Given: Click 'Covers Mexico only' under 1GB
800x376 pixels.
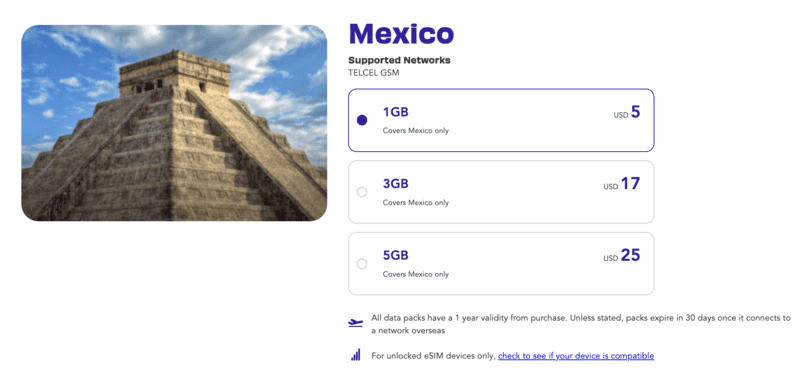Looking at the screenshot, I should (x=416, y=131).
